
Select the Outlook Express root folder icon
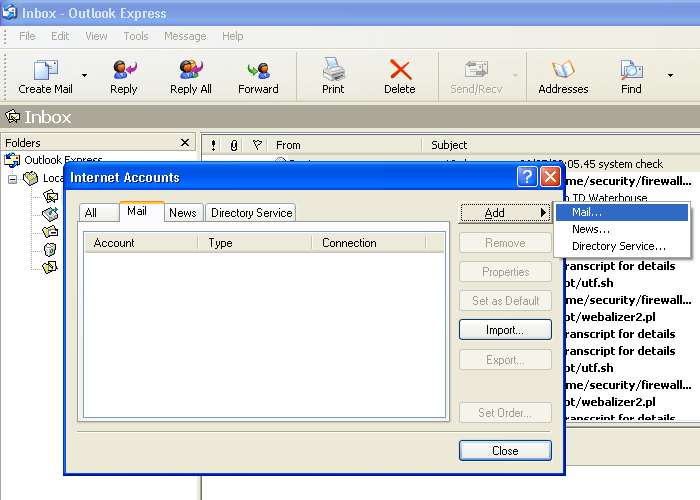coord(12,160)
